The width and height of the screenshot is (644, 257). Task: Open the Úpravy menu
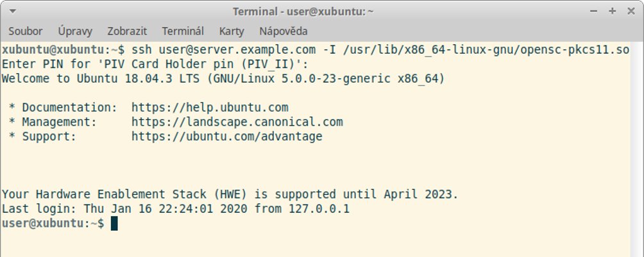(x=75, y=31)
